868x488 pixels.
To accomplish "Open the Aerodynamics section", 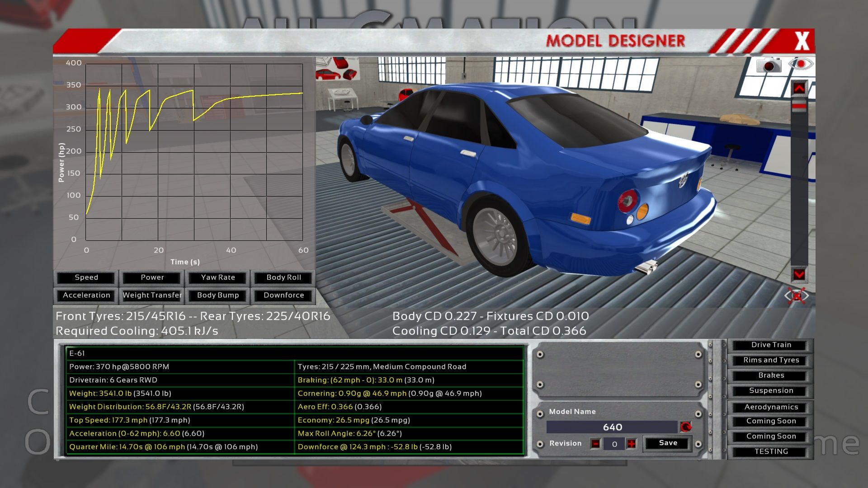I will (771, 407).
